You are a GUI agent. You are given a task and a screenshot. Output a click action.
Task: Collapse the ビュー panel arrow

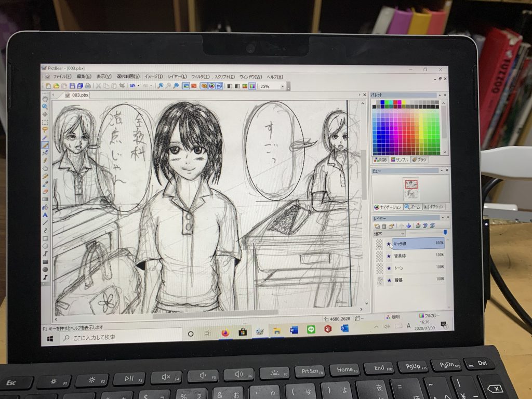[x=442, y=170]
